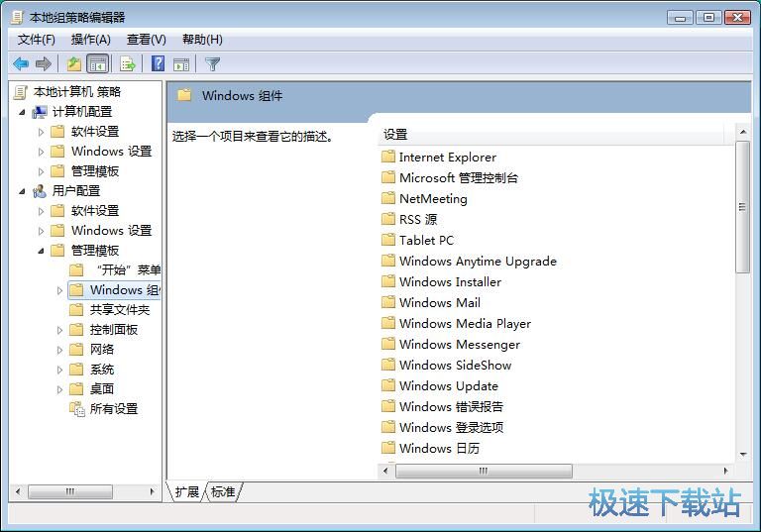Viewport: 761px width, 532px height.
Task: Click the 设置 column header
Action: 550,135
